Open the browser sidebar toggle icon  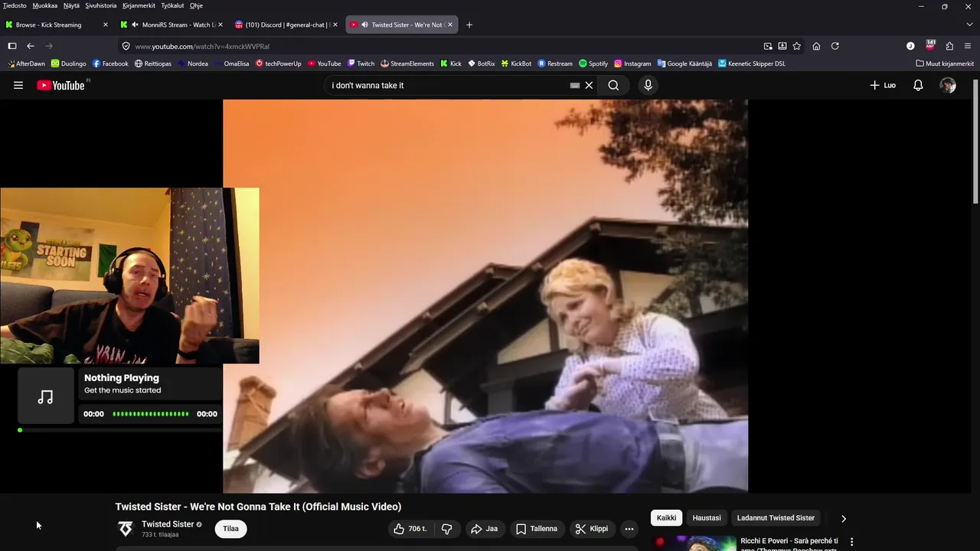tap(12, 46)
